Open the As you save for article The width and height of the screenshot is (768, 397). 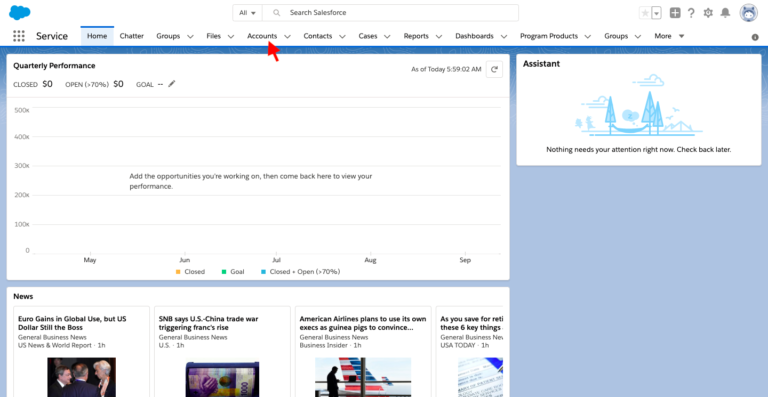(471, 323)
